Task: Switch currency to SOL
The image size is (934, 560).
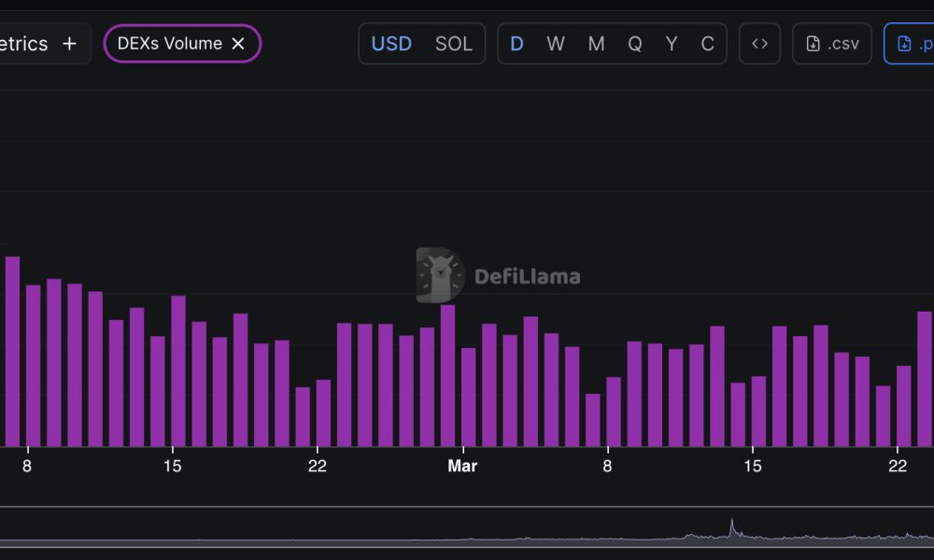Action: [x=454, y=43]
